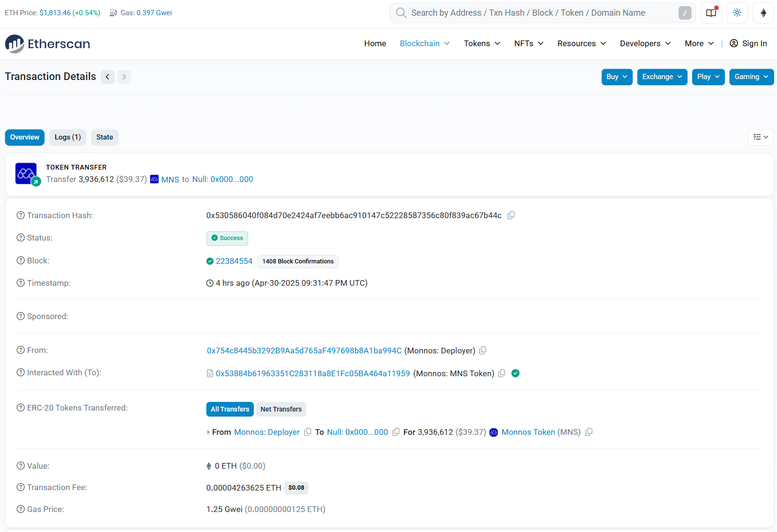Expand the Gaming dropdown button
Image resolution: width=777 pixels, height=532 pixels.
pyautogui.click(x=752, y=77)
